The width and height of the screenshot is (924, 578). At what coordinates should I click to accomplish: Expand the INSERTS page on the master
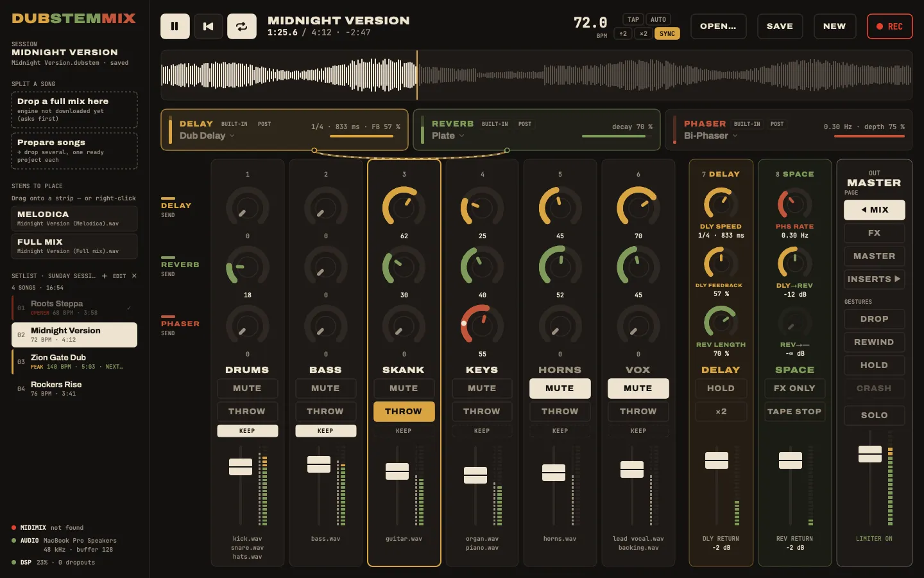[874, 279]
